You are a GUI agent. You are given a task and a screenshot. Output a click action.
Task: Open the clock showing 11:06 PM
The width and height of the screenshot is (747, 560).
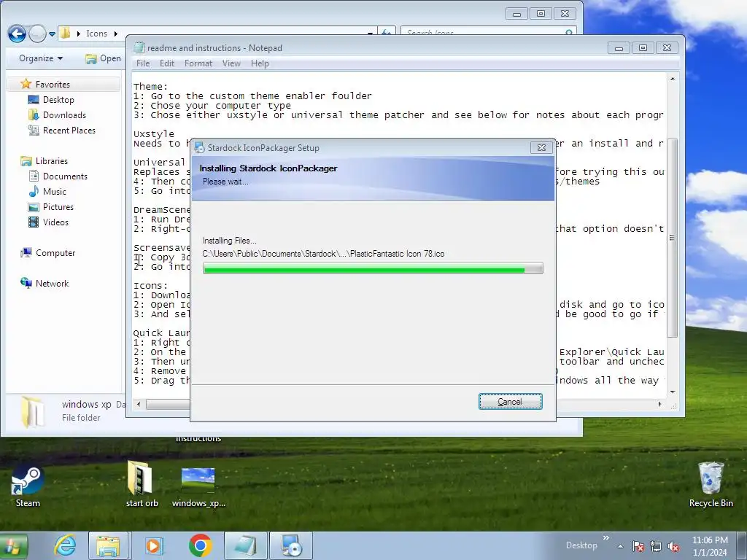(x=710, y=546)
